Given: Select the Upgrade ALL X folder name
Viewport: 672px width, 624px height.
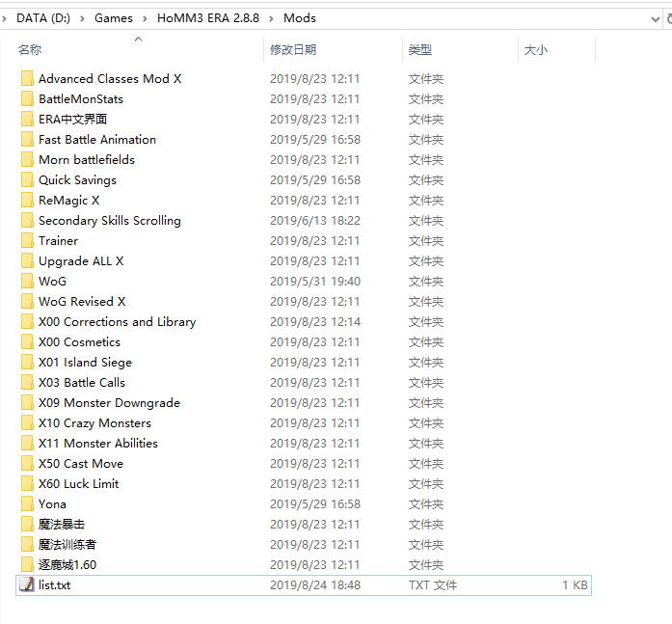Looking at the screenshot, I should click(x=81, y=261).
